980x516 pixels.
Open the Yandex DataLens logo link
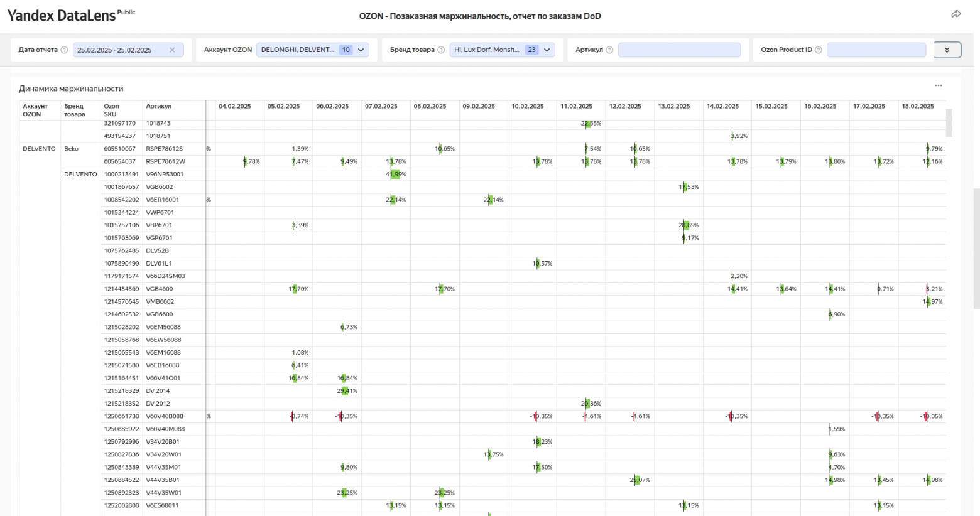tap(71, 15)
